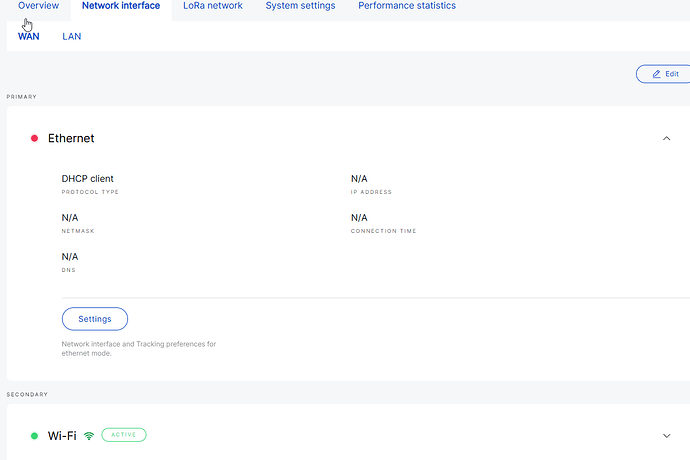
Task: Go to the System settings tab
Action: 300,6
